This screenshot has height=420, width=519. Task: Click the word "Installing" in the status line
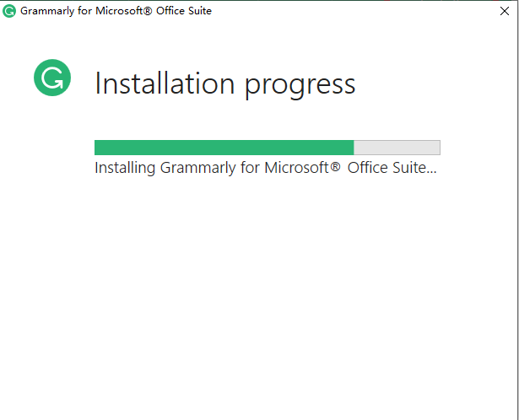[125, 167]
